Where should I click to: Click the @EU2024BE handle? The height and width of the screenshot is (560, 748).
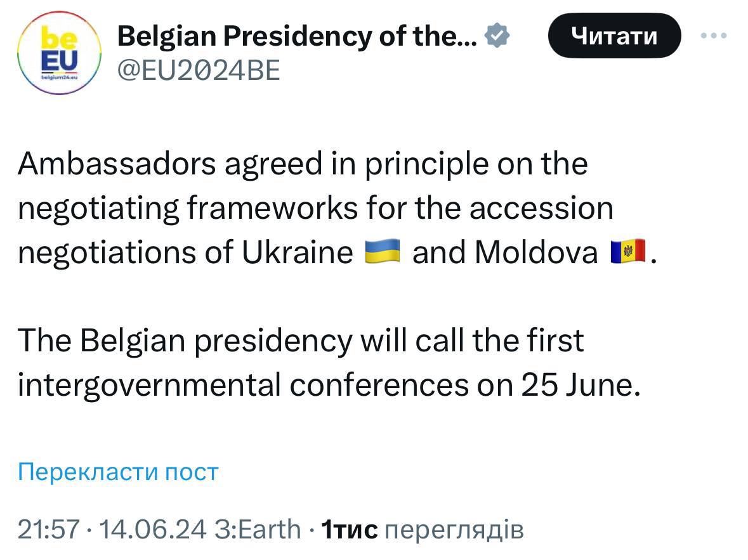[x=199, y=71]
